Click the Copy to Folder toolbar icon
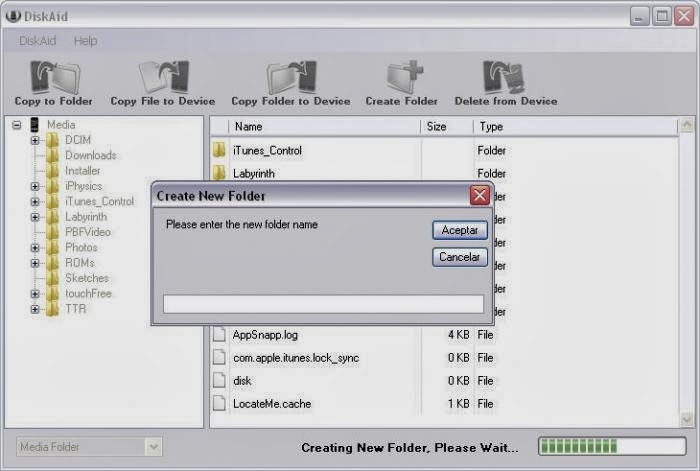The image size is (700, 471). pos(54,78)
